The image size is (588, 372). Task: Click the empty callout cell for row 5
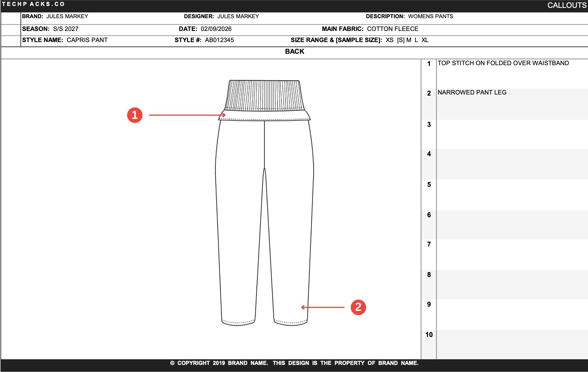point(512,195)
